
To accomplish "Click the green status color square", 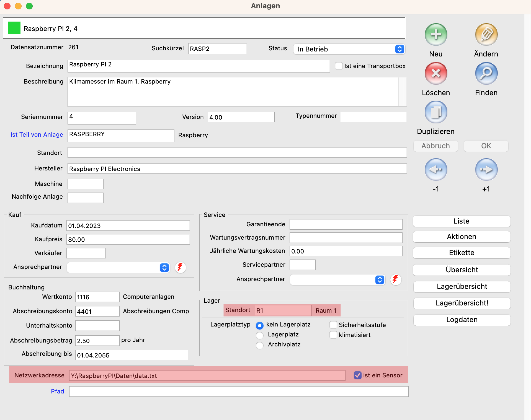I will 14,28.
